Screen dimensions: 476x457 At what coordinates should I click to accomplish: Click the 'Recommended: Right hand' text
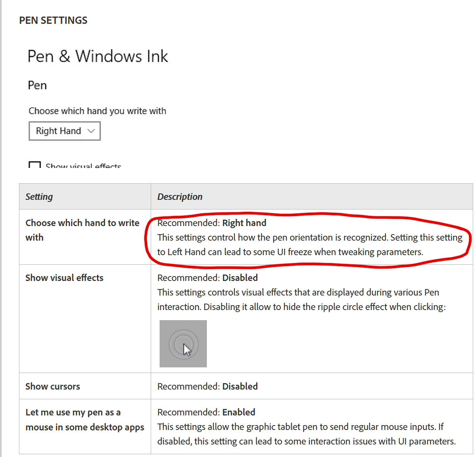pos(212,223)
